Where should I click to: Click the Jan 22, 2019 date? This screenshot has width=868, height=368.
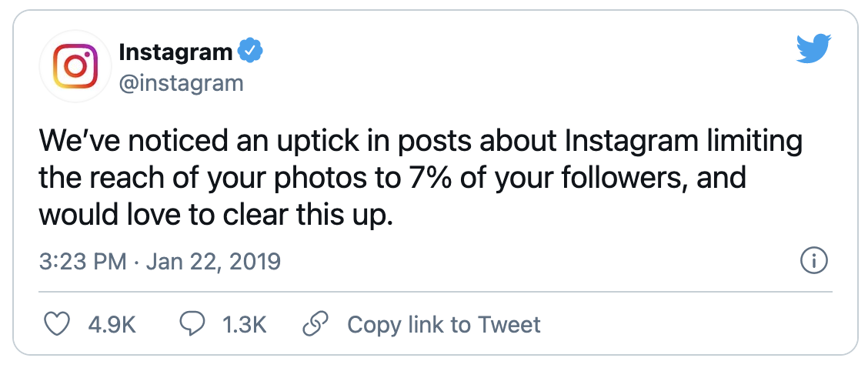coord(213,262)
